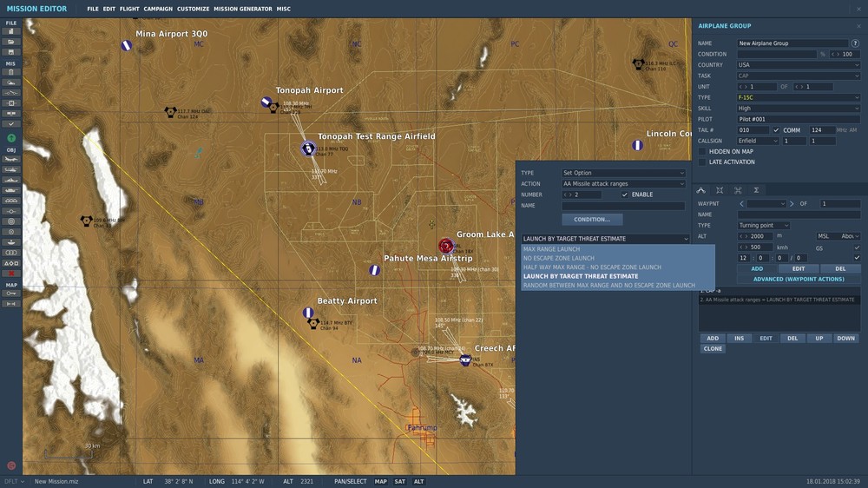868x488 pixels.
Task: Click the help question mark next to Name
Action: 855,43
